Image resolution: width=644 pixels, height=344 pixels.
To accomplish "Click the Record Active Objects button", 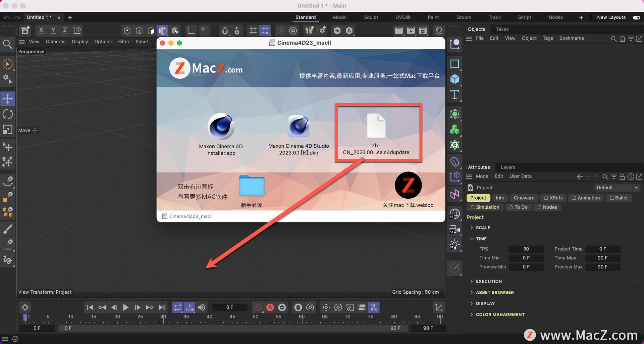I will [x=258, y=307].
